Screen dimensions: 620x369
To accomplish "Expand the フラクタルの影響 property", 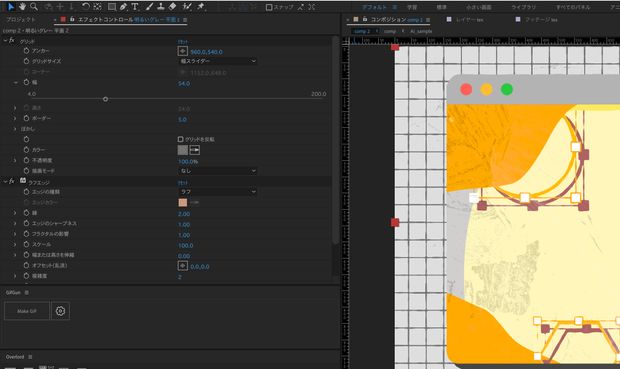I will [x=15, y=234].
